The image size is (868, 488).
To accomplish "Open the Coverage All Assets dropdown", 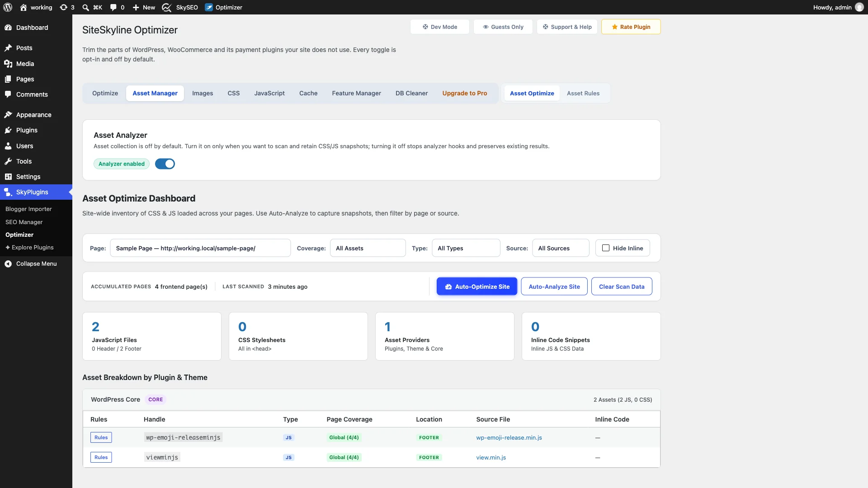I will 368,248.
